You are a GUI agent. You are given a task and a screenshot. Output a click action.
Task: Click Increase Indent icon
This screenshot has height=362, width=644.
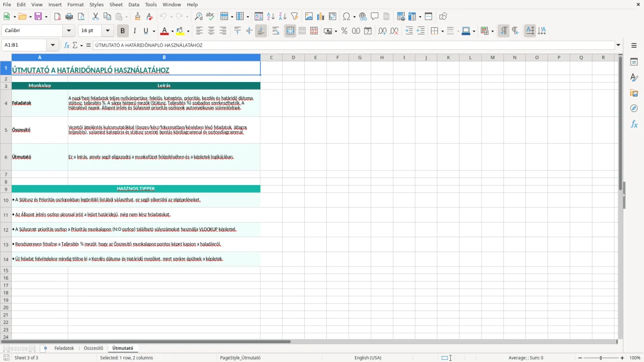point(409,31)
